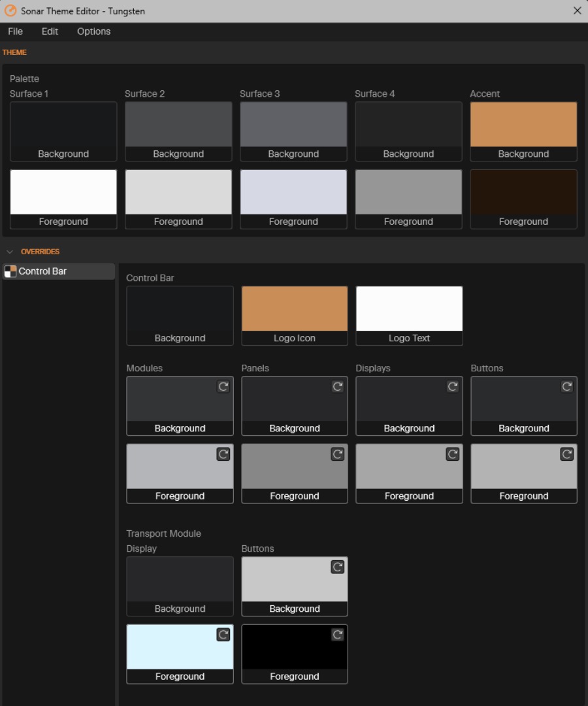
Task: Reset the Modules Foreground override
Action: [x=223, y=454]
